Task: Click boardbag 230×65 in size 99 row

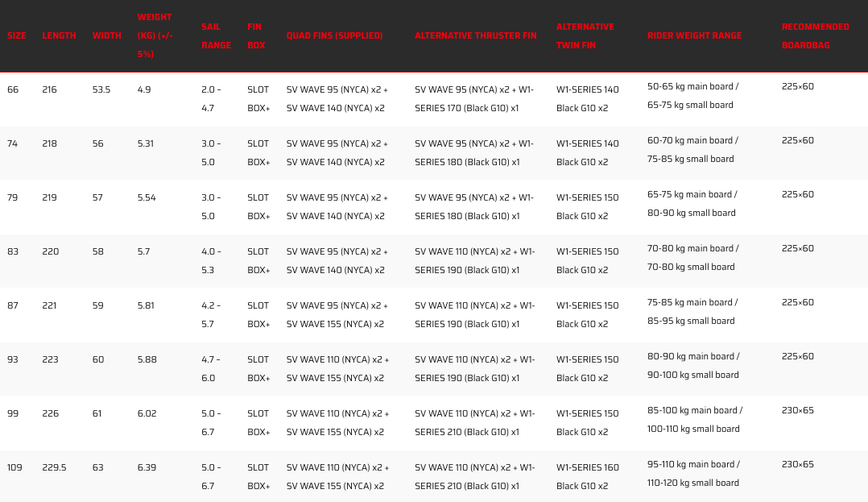Action: pyautogui.click(x=798, y=410)
